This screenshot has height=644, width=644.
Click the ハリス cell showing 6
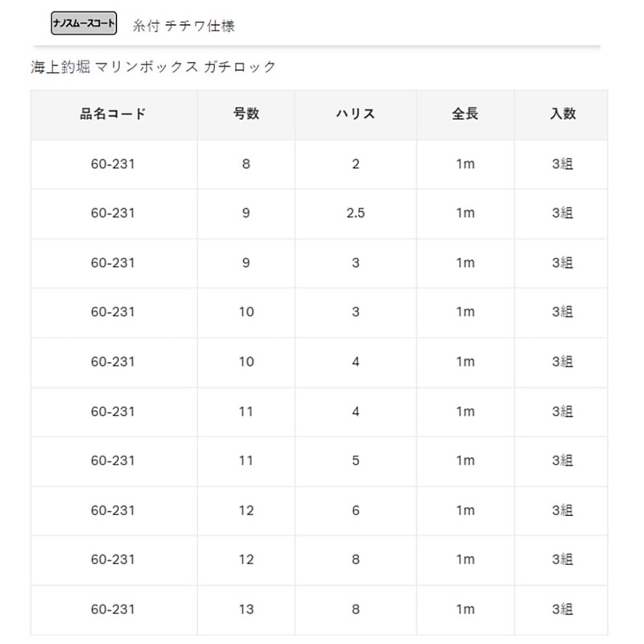[356, 510]
